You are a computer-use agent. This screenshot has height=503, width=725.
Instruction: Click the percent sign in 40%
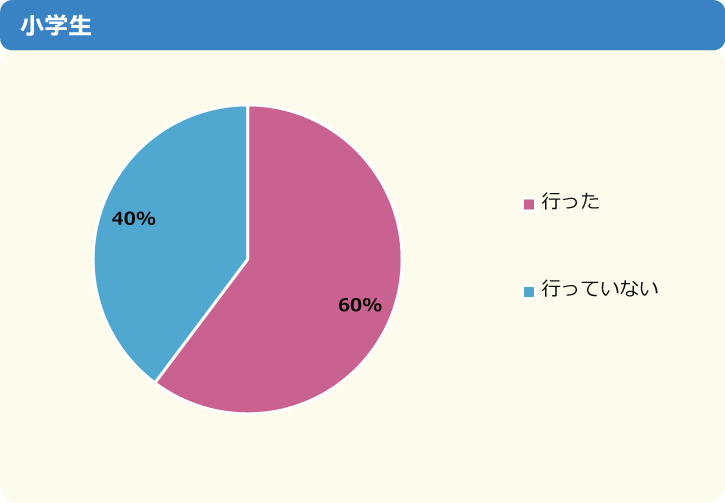tap(147, 218)
